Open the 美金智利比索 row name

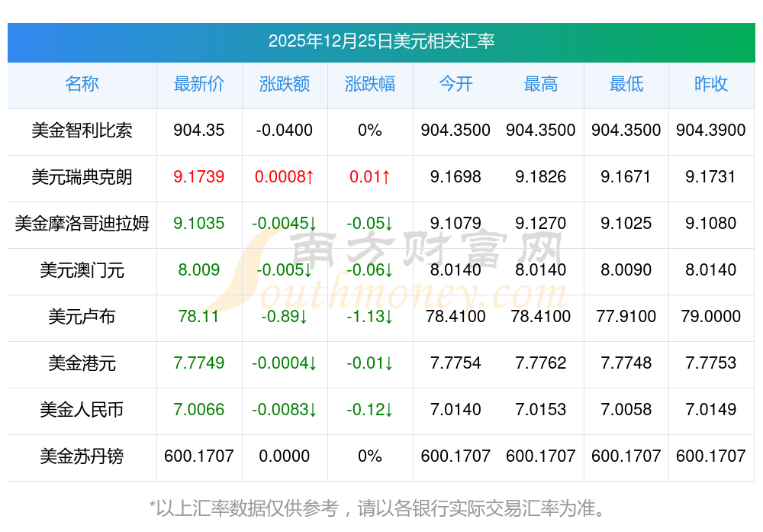click(x=82, y=131)
